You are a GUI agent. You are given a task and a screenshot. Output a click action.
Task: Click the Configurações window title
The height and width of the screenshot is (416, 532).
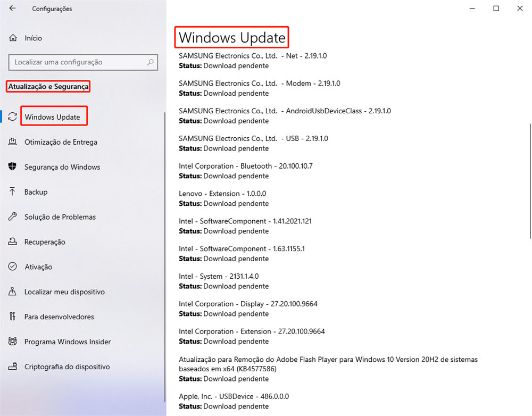point(52,9)
